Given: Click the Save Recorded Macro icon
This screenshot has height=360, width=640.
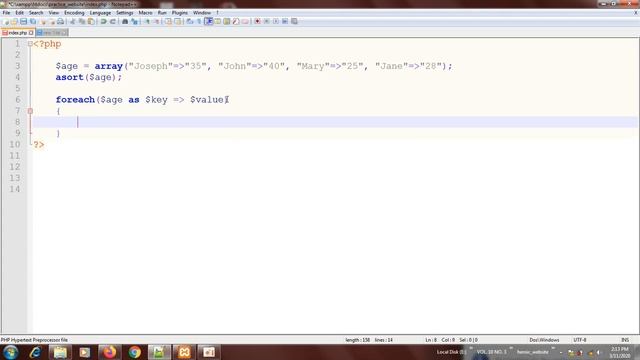Looking at the screenshot, I should coord(294,21).
